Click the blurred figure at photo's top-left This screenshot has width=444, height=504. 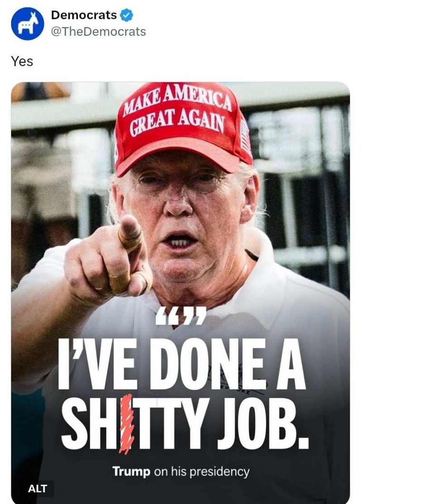(x=39, y=91)
